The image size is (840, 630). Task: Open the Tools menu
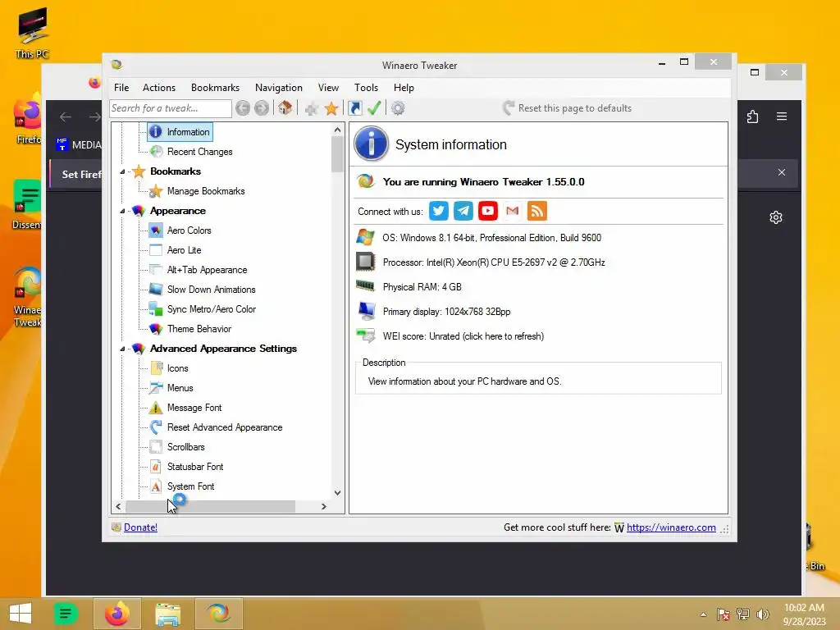pos(366,88)
